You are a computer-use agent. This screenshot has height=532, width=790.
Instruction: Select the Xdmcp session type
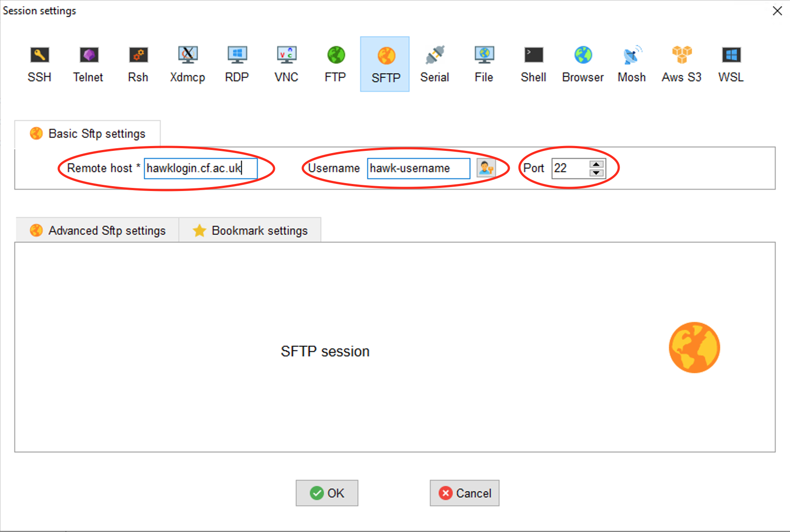point(188,64)
